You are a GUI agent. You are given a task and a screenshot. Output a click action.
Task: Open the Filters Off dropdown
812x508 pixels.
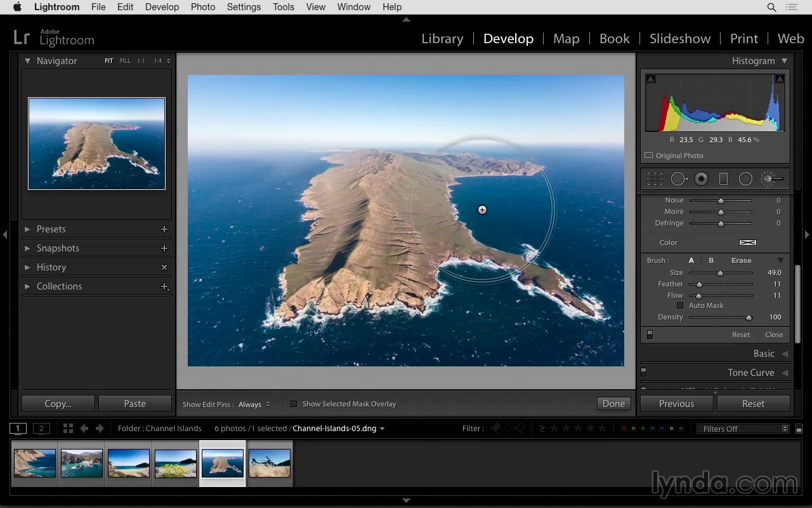(x=743, y=429)
